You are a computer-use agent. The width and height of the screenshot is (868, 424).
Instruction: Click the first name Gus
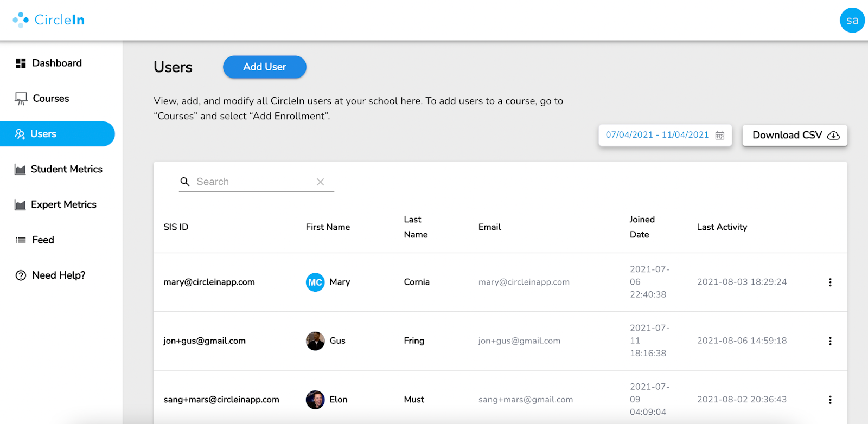337,341
